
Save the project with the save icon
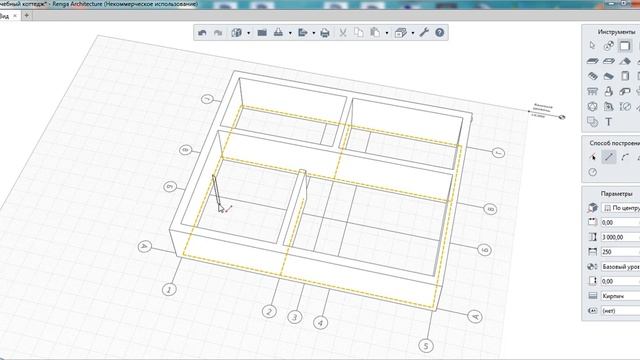pos(278,33)
